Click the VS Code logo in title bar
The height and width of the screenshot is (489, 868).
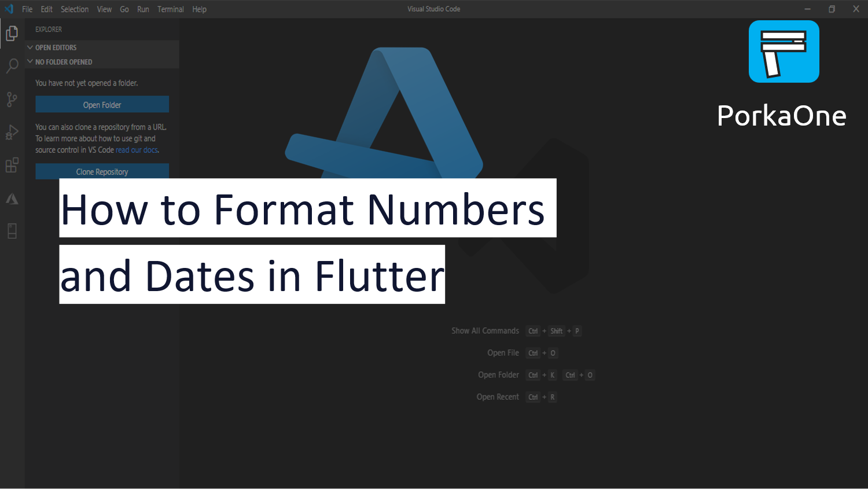[9, 9]
